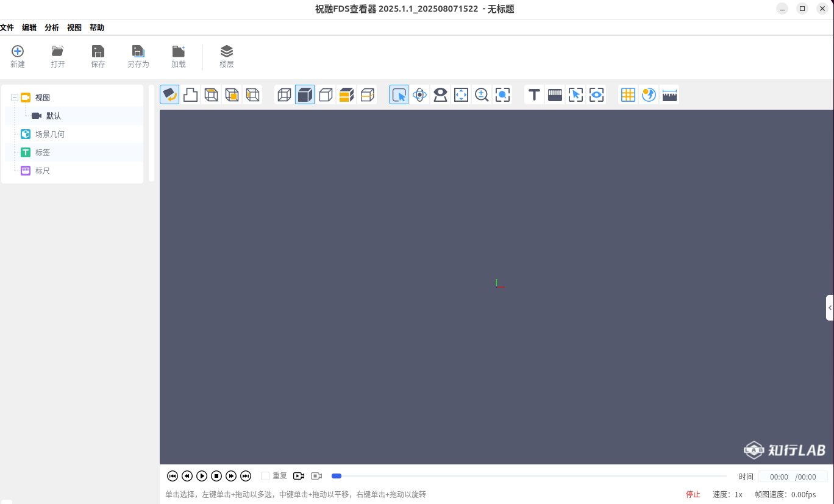The width and height of the screenshot is (834, 504).
Task: Step backward one frame (rewind button)
Action: coord(187,476)
